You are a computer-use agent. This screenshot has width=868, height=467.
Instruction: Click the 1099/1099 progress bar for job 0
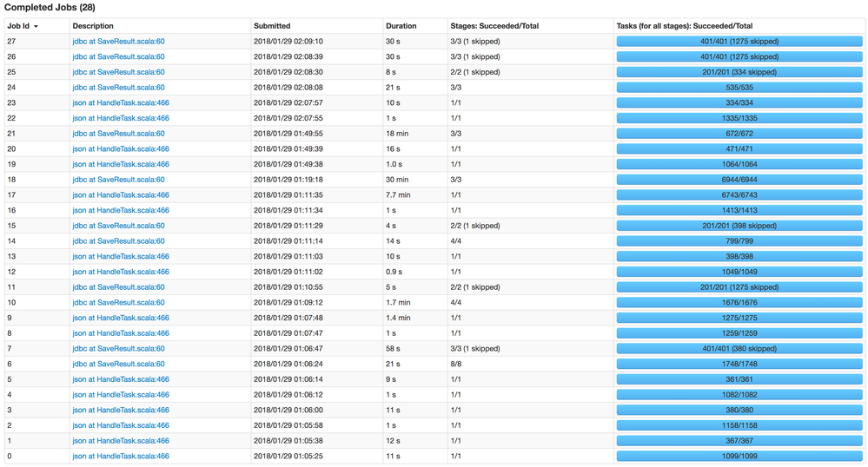pyautogui.click(x=739, y=457)
